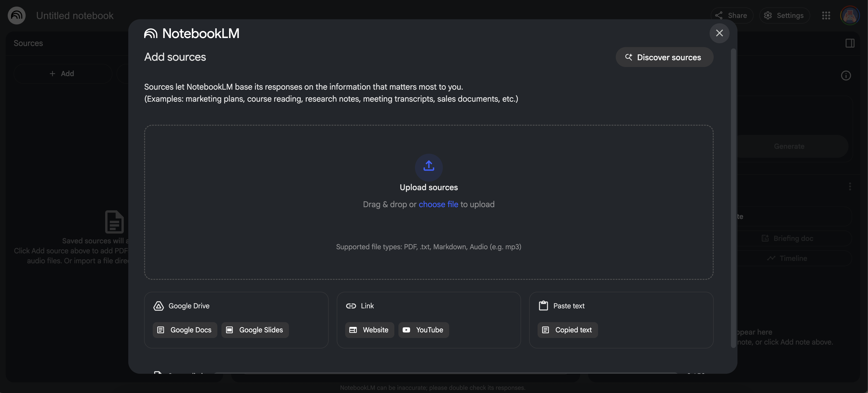Screen dimensions: 868x393
Task: Open the Notes more options menu
Action: coord(850,186)
